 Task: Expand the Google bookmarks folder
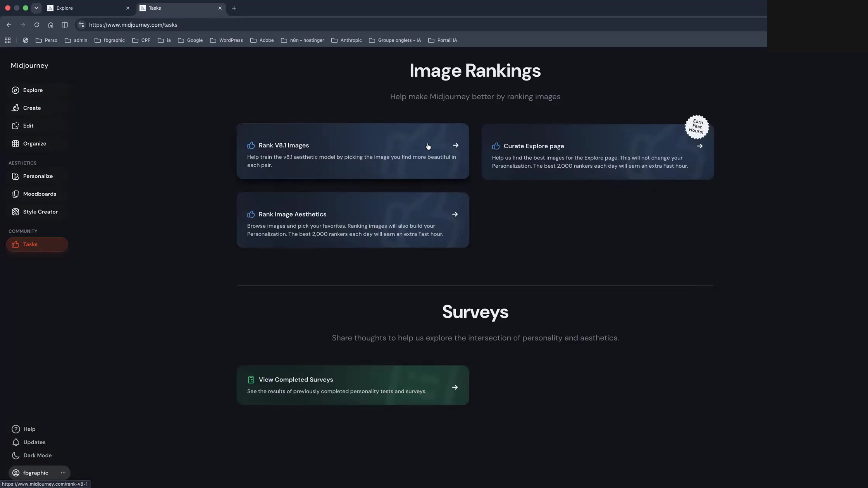(190, 40)
